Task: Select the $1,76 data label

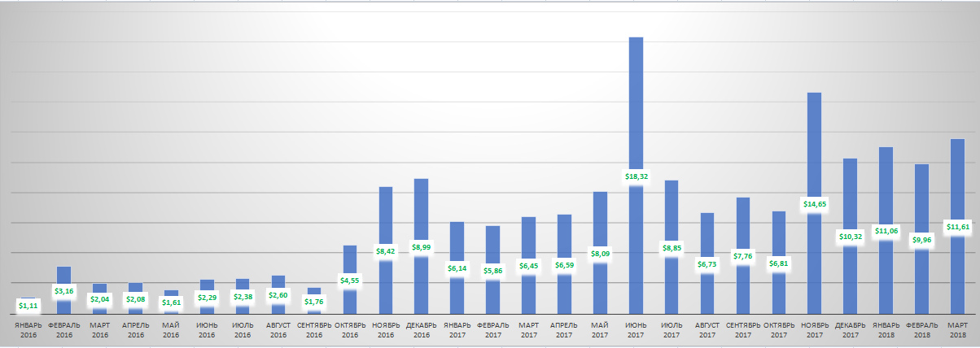Action: [x=314, y=302]
